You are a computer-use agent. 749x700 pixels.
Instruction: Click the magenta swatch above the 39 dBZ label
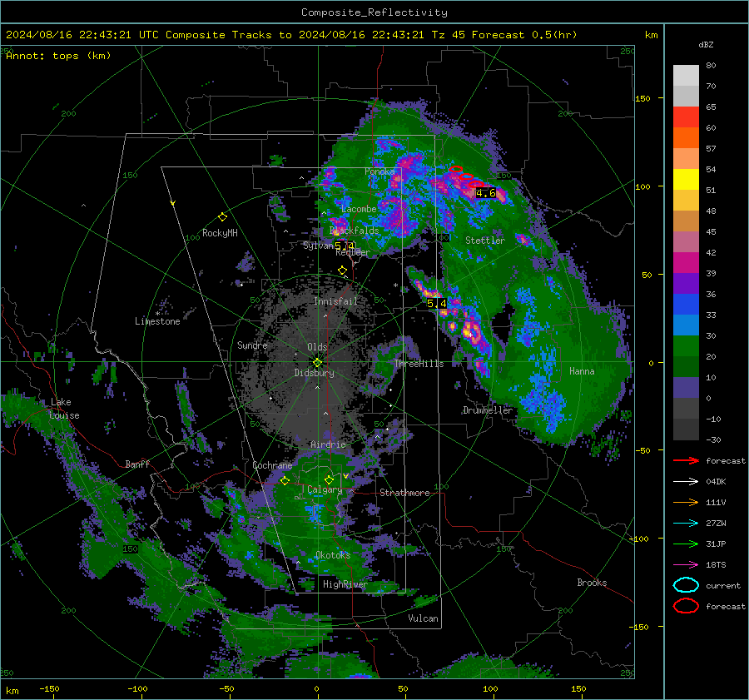(x=686, y=263)
